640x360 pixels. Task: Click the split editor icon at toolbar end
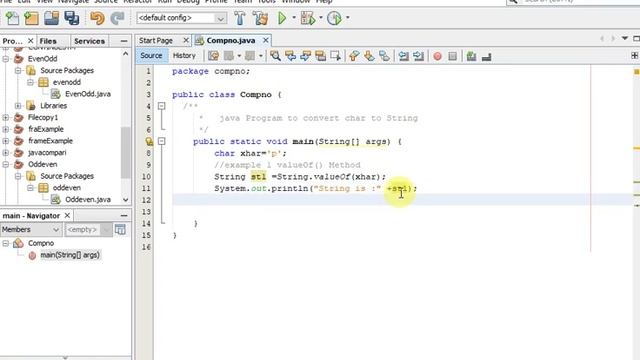point(635,55)
